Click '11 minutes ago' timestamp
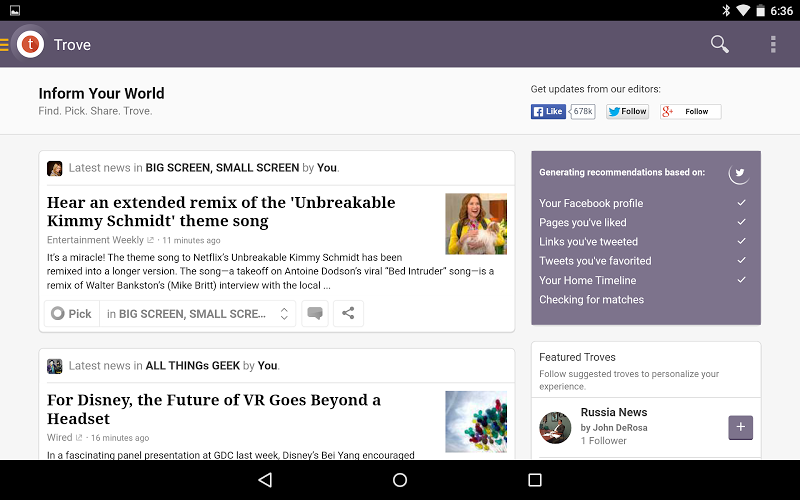This screenshot has width=800, height=500. coord(191,240)
